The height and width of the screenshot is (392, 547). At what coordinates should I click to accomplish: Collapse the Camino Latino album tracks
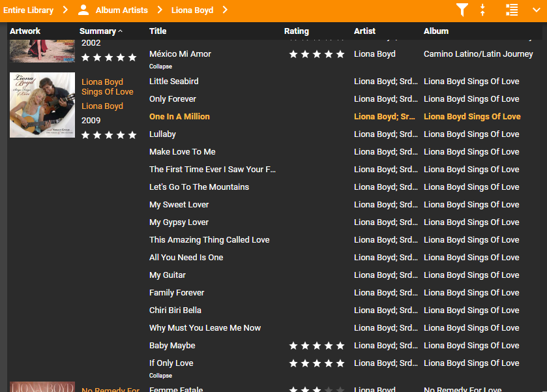tap(160, 67)
